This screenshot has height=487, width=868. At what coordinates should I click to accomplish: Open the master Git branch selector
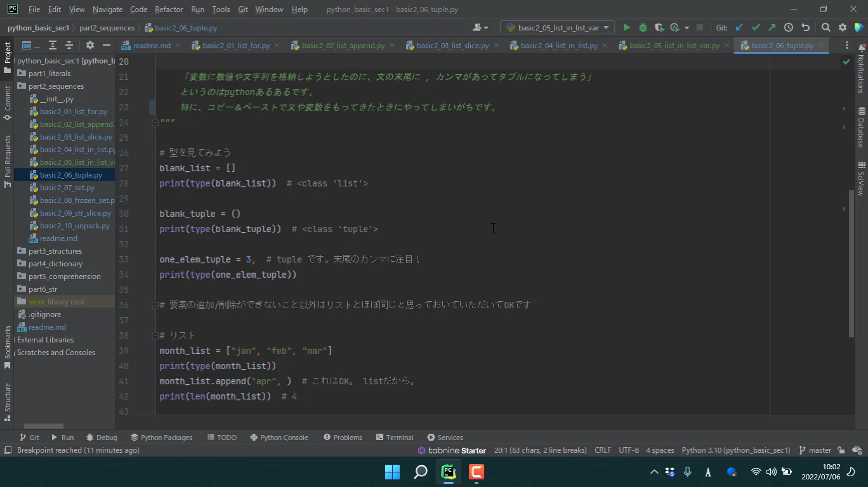tap(815, 450)
